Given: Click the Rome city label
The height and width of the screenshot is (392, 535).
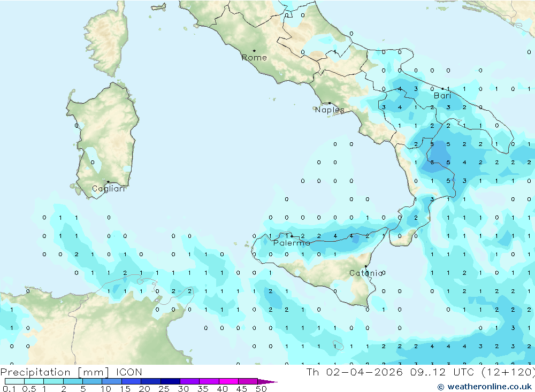Looking at the screenshot, I should click(254, 58).
